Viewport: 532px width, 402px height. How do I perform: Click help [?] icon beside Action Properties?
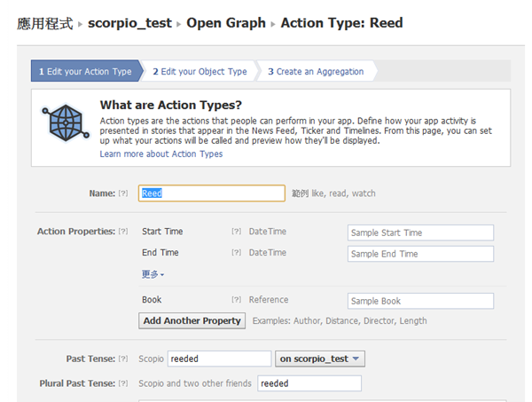(123, 232)
